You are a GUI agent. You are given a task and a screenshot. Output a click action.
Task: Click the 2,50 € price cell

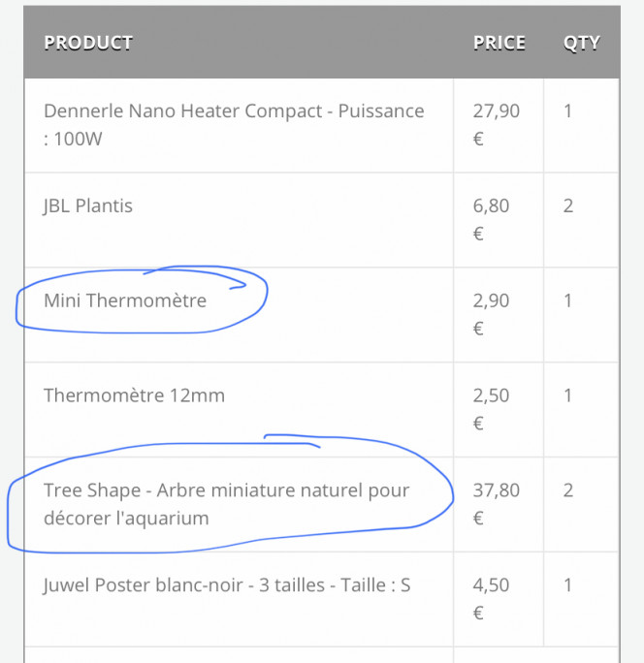pos(491,409)
